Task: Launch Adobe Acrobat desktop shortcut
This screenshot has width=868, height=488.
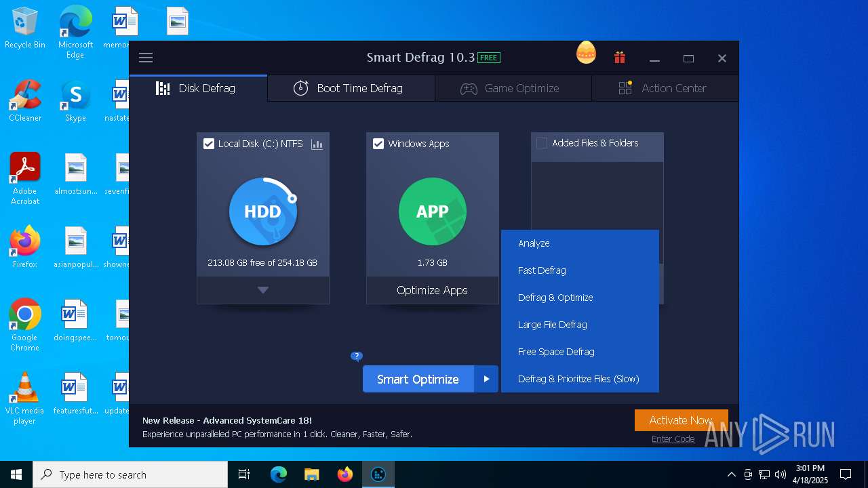Action: (x=25, y=179)
